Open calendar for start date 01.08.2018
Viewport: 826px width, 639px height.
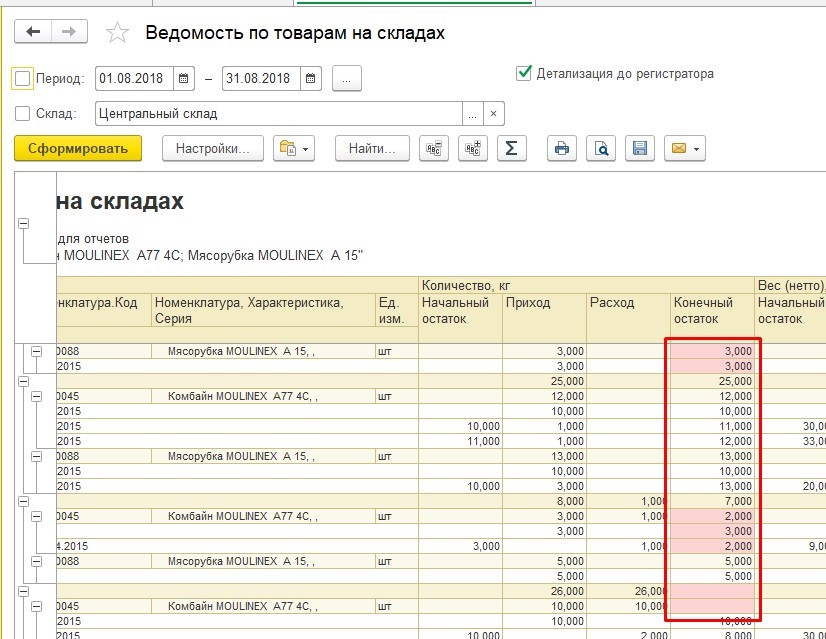(184, 78)
